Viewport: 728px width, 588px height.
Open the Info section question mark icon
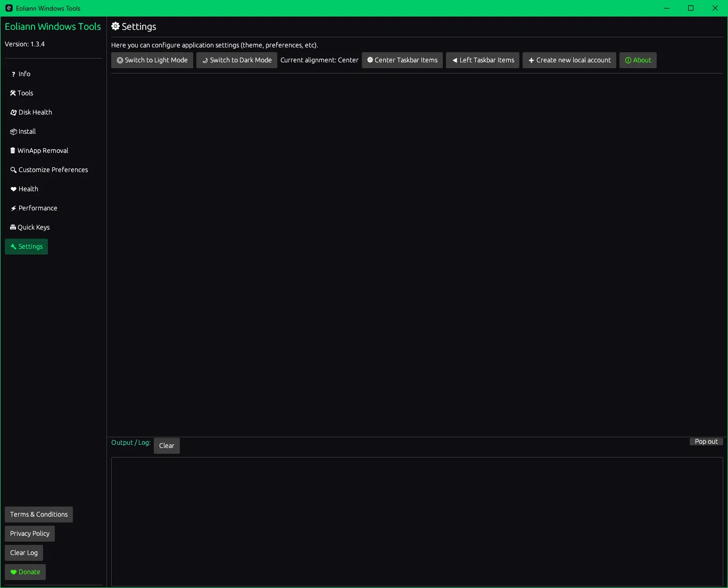pos(13,75)
